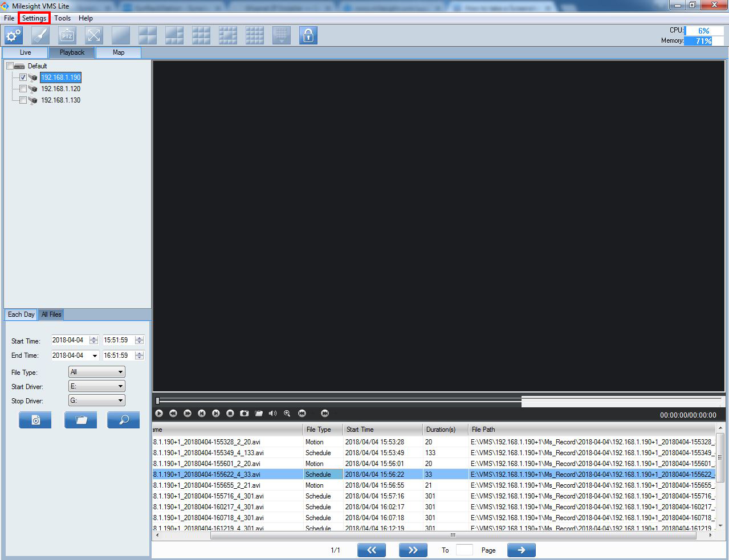
Task: Check the 192.168.1.120 camera checkbox
Action: point(23,89)
